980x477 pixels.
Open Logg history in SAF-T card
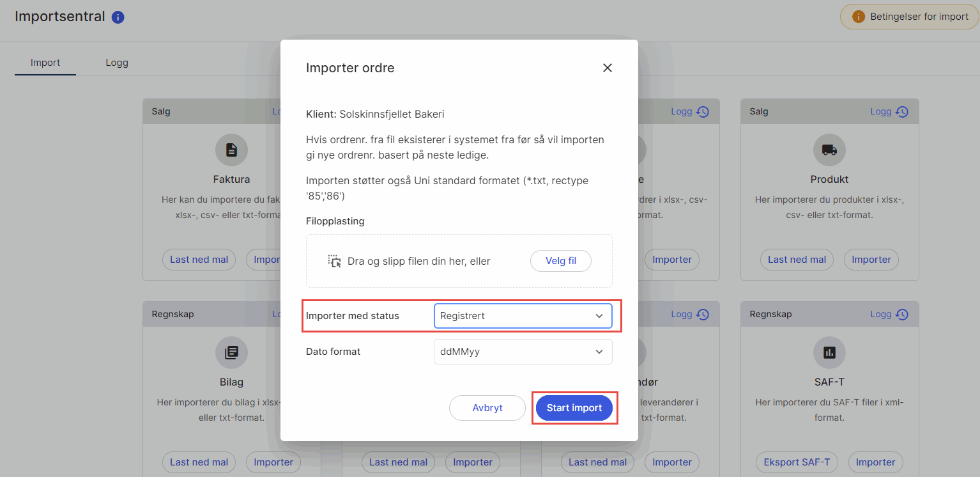[x=889, y=314]
